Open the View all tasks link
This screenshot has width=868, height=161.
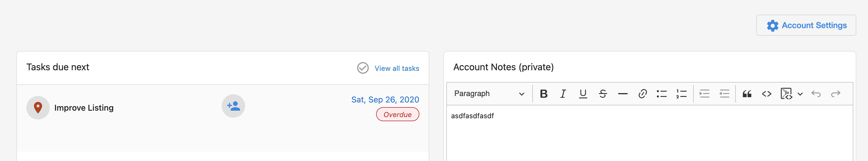pos(397,68)
